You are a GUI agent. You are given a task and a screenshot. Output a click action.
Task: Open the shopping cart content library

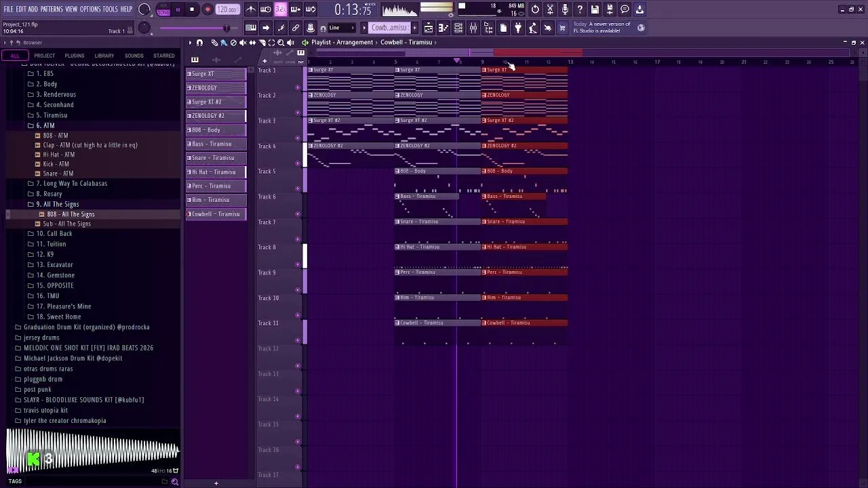pos(562,28)
